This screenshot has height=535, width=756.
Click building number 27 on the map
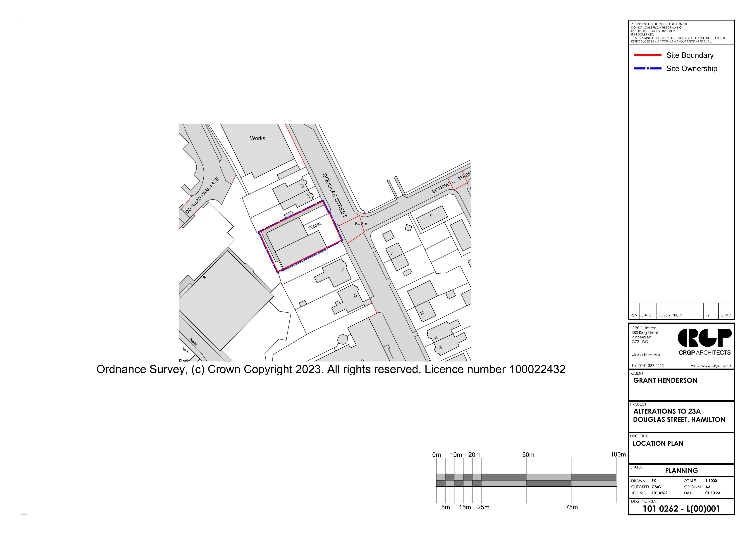pos(303,186)
